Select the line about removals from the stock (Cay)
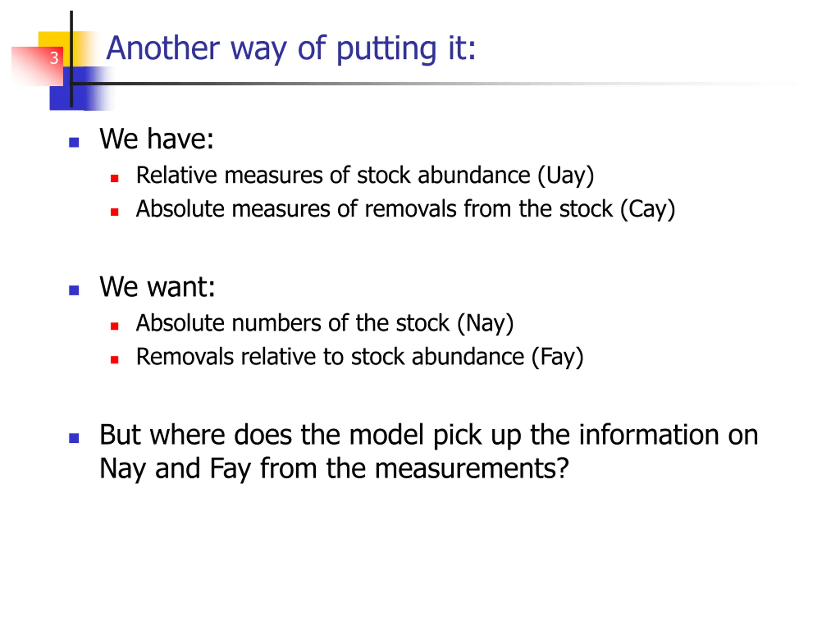 coord(406,209)
